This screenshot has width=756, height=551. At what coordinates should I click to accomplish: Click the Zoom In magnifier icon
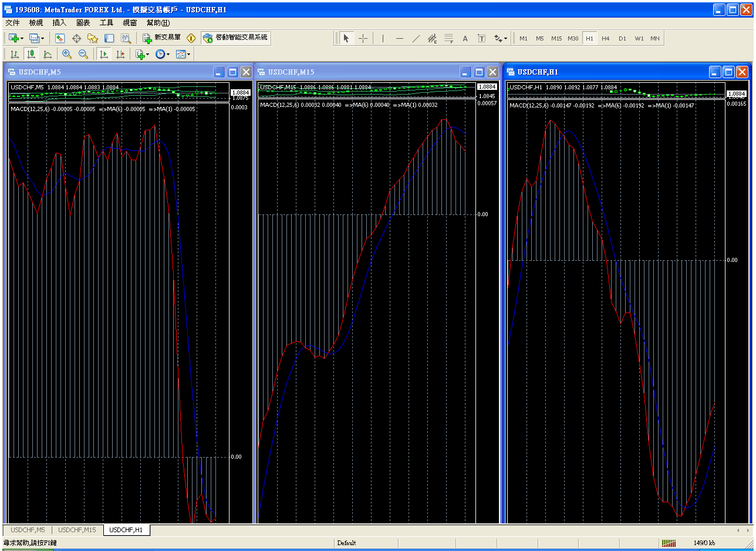point(67,54)
